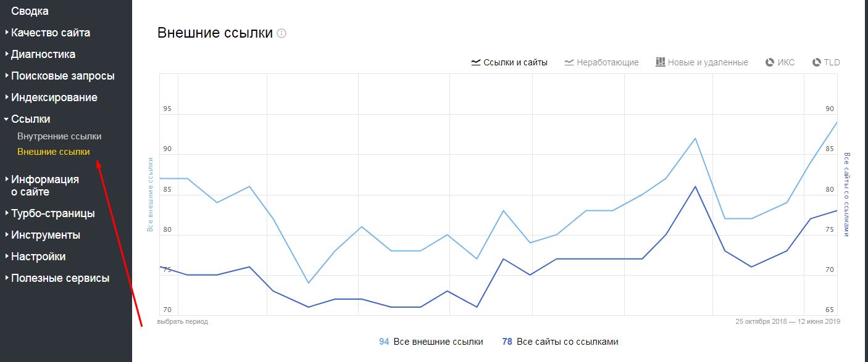The width and height of the screenshot is (868, 362).
Task: Open the TLD pie chart icon
Action: 817,62
